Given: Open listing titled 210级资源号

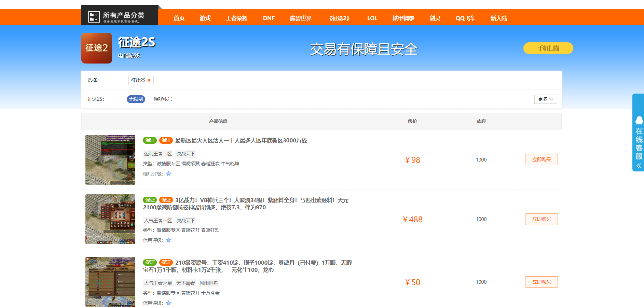Looking at the screenshot, I should 247,266.
